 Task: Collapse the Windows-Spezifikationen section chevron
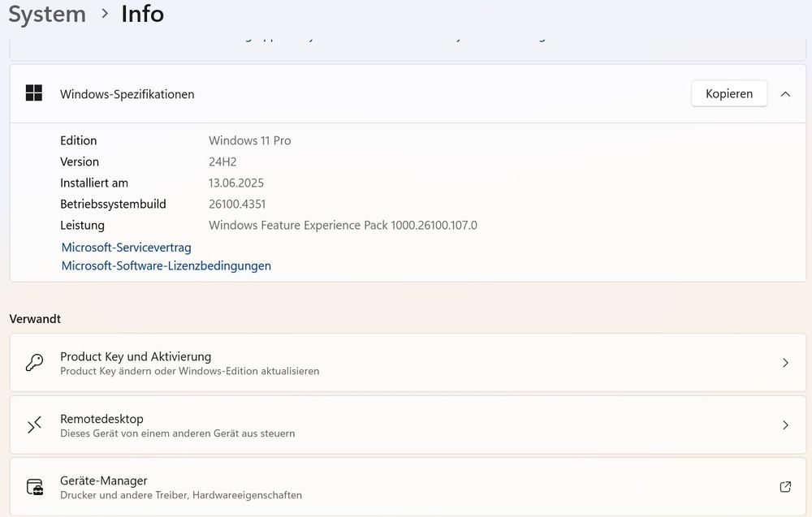click(785, 93)
